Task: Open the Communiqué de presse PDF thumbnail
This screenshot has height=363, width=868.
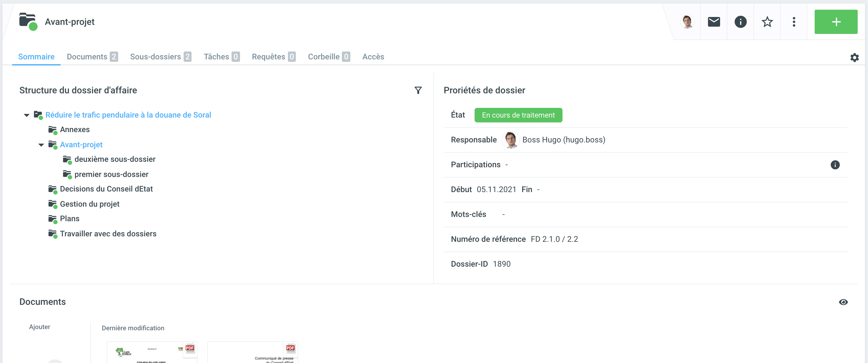Action: (x=252, y=352)
